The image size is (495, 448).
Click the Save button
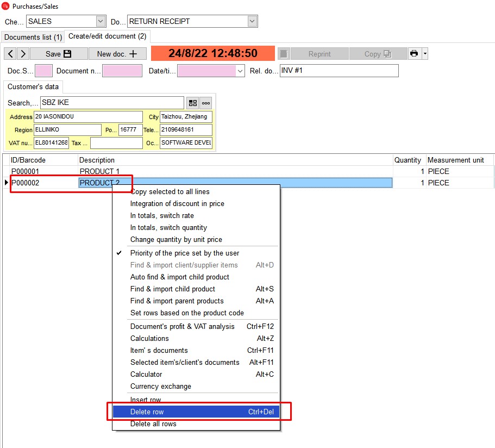pos(58,54)
